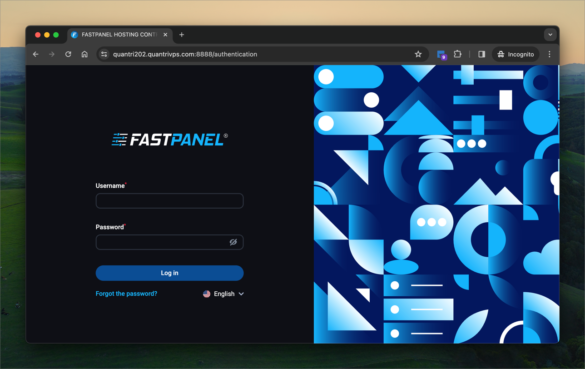
Task: Select the FASTPANEL HOSTING CONTROL tab
Action: point(120,35)
